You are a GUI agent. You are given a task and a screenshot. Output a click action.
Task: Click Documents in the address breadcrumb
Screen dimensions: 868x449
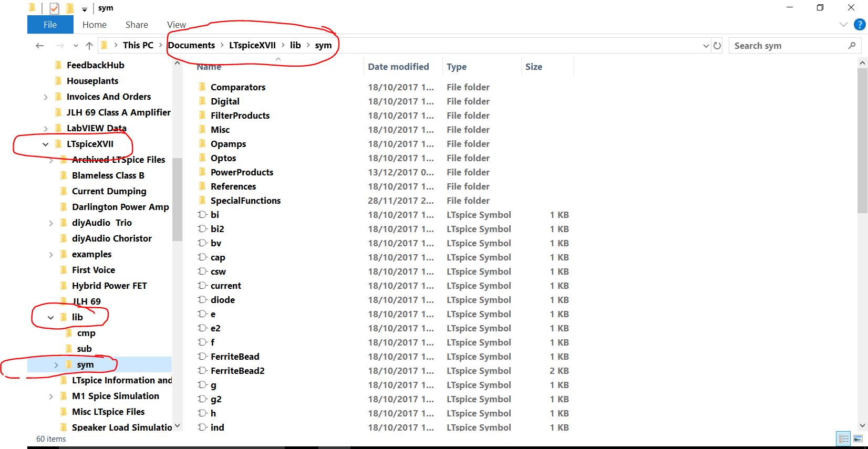point(191,45)
